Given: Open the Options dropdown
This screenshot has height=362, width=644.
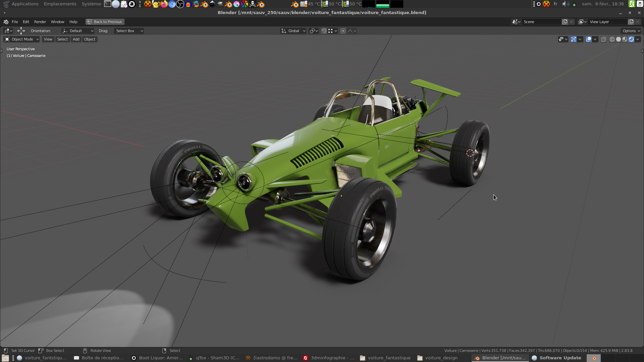Looking at the screenshot, I should pos(631,31).
